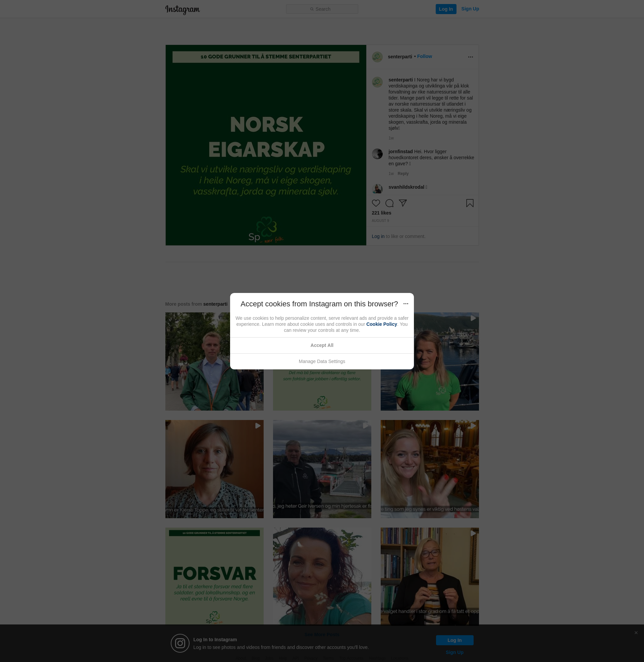
Task: Click the AUGUST 9 date link
Action: tap(380, 221)
